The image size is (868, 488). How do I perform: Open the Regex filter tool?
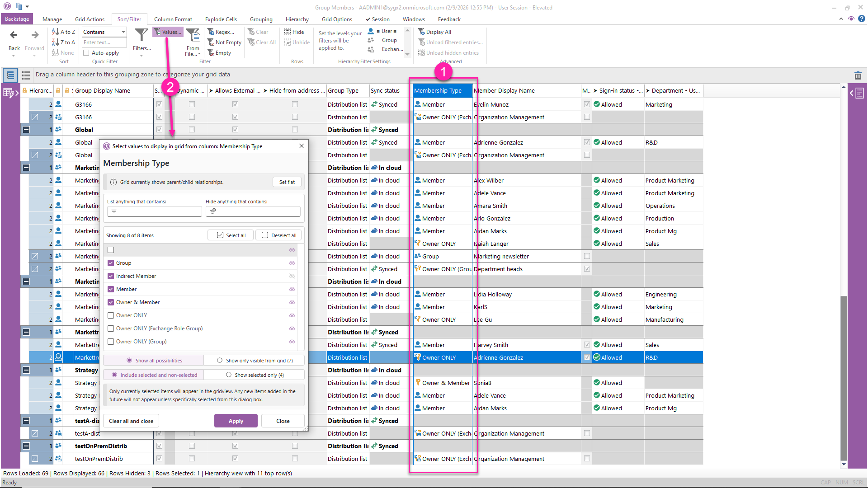[221, 32]
